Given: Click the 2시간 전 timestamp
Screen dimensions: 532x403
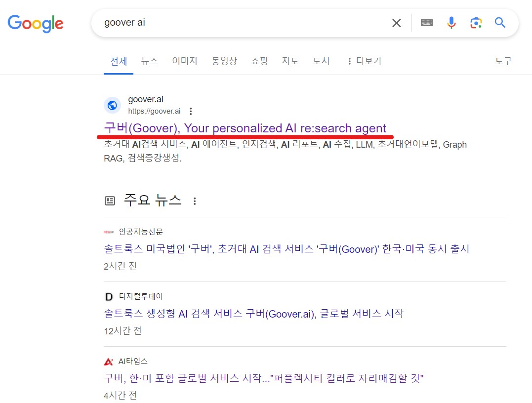Looking at the screenshot, I should coord(120,266).
